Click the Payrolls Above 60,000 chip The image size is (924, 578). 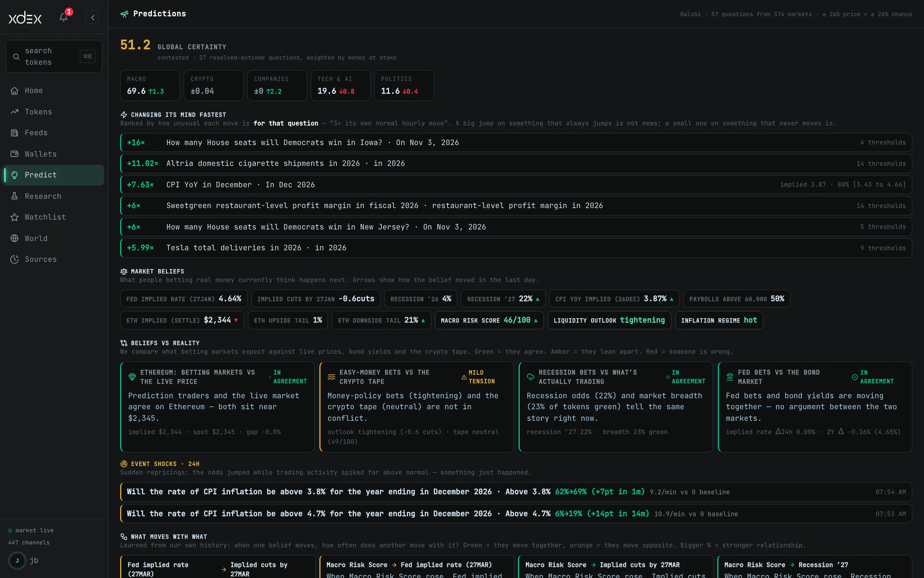point(737,299)
